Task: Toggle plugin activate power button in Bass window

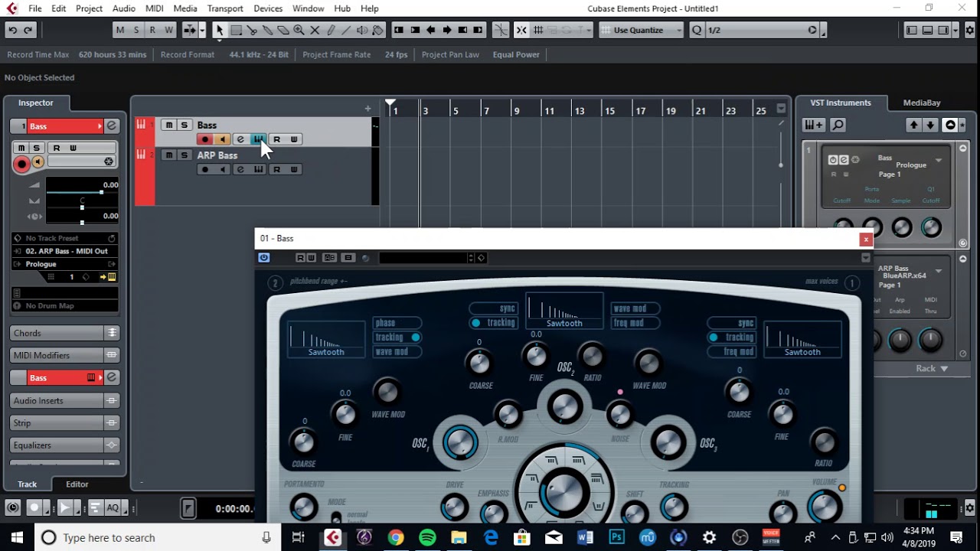Action: 264,257
